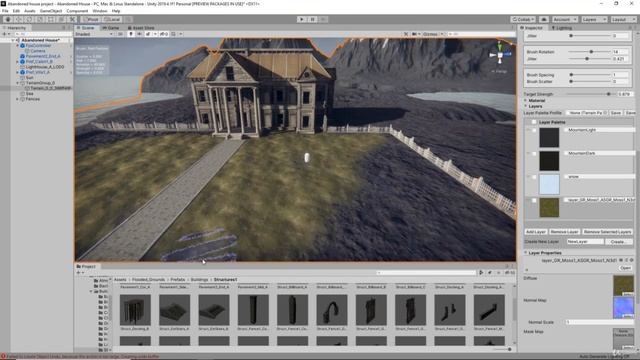Adjust the Brush Rotation slider
Screen dimensions: 640x360
(590, 52)
